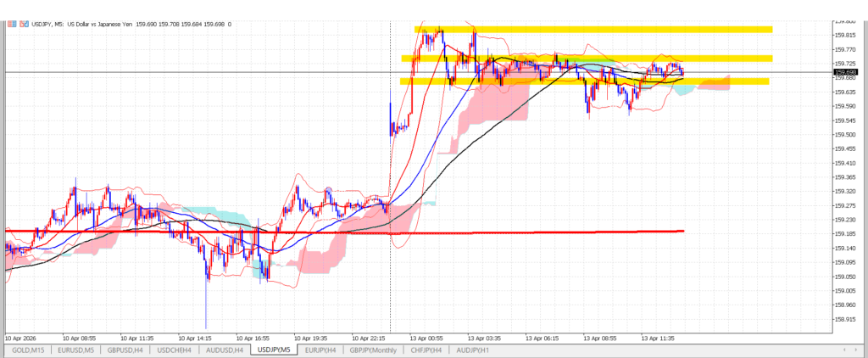Select the CHFJPY,H4 tab

coord(426,349)
